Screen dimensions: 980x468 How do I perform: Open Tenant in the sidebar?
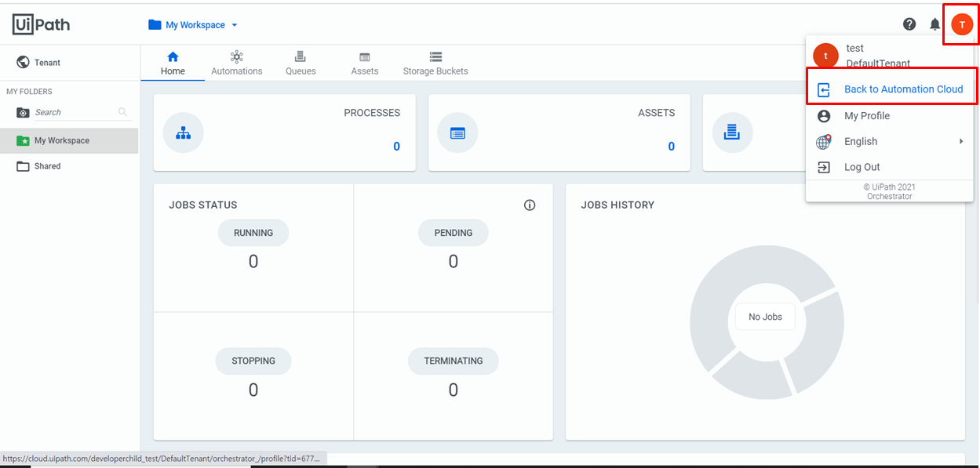tap(69, 62)
